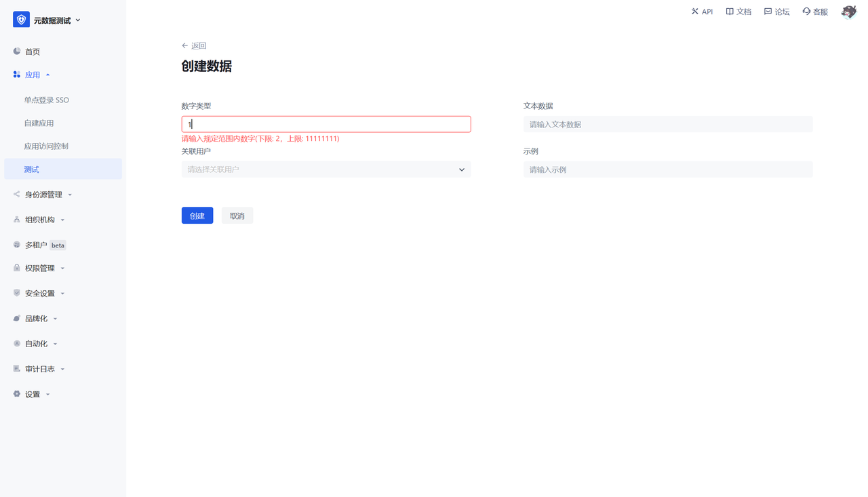
Task: Click the 返回 back arrow
Action: pyautogui.click(x=184, y=45)
